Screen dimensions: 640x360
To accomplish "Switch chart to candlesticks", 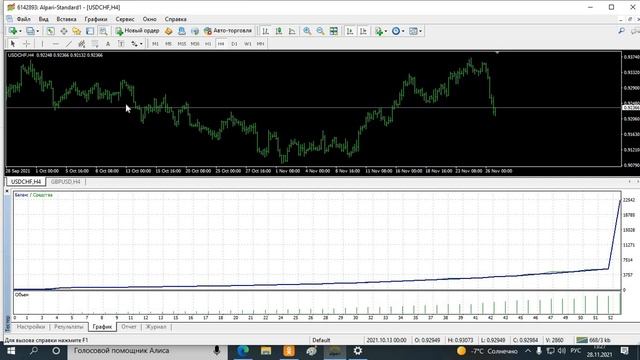I will pyautogui.click(x=279, y=31).
